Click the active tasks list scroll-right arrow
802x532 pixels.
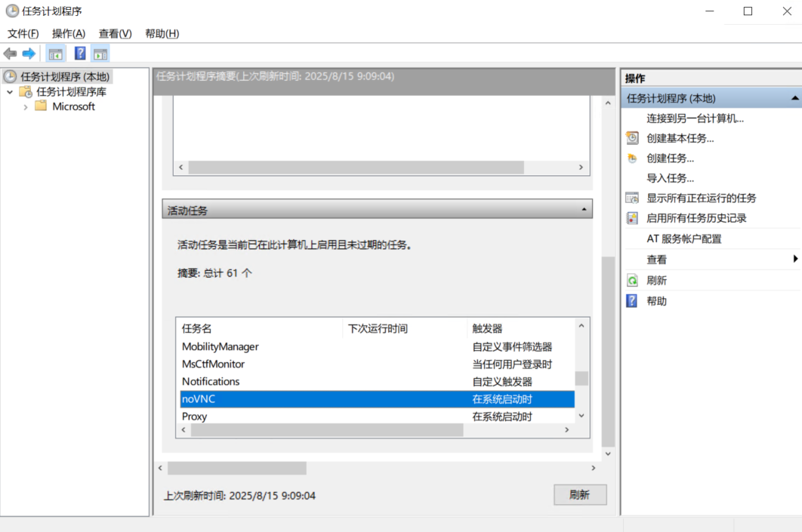click(x=566, y=430)
